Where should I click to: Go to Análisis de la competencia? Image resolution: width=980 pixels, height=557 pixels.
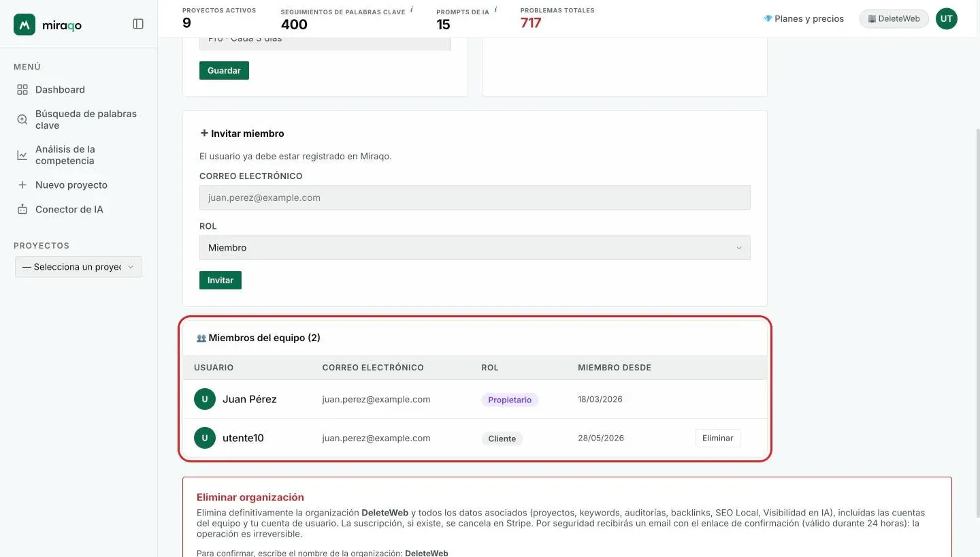click(x=78, y=155)
